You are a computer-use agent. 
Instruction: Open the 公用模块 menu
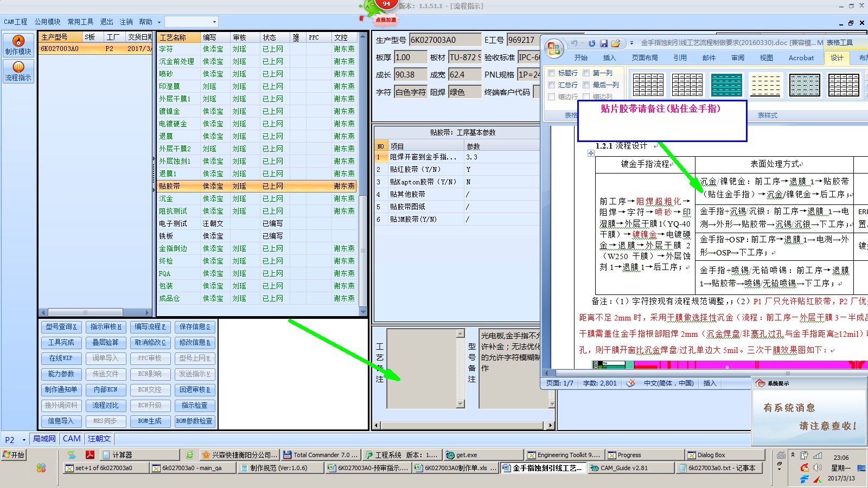(48, 22)
